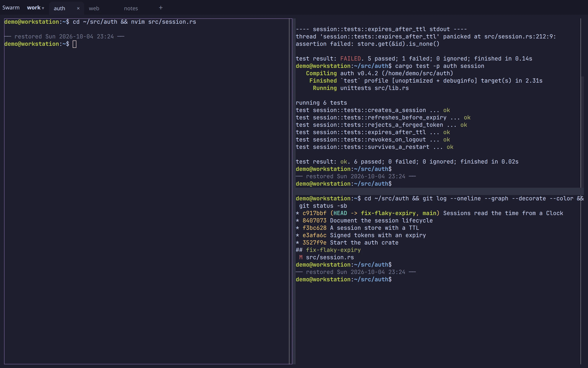
Task: Click '6 passed; 0 failed' result line
Action: pos(407,162)
